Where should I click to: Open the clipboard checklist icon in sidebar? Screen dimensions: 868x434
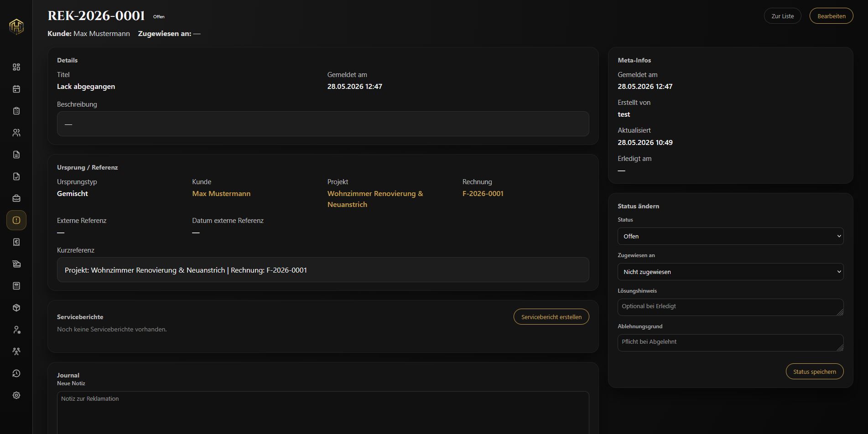16,111
